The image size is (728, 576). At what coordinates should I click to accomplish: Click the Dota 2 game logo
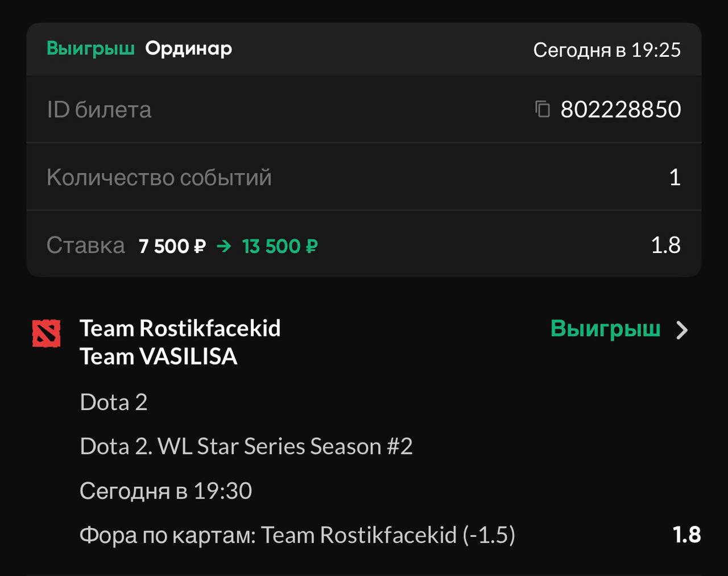(x=47, y=334)
